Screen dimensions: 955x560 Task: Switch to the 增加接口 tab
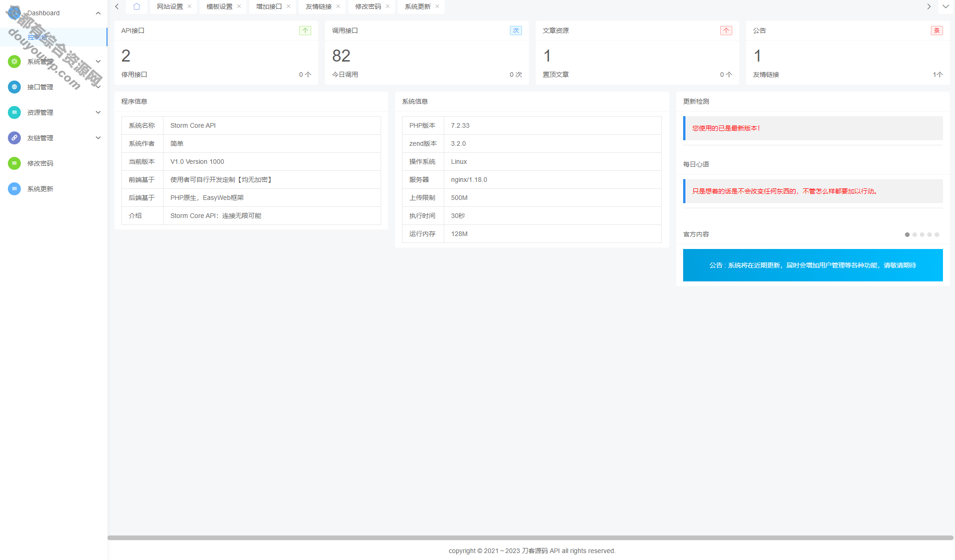coord(269,6)
